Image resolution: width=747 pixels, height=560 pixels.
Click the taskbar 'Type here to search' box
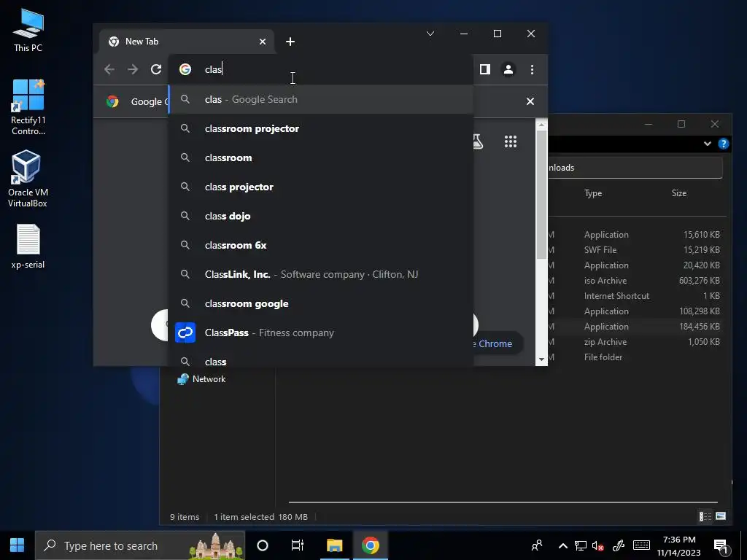coord(140,545)
